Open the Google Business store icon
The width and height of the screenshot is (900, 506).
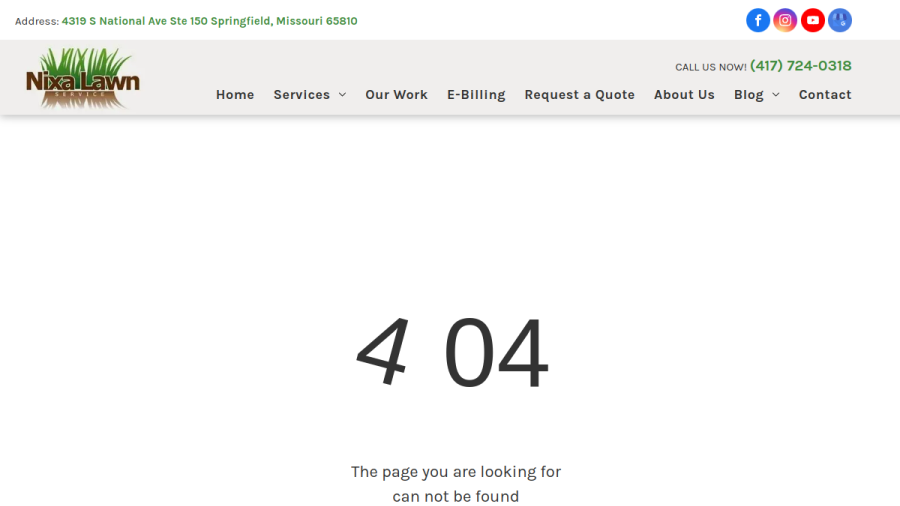click(840, 21)
